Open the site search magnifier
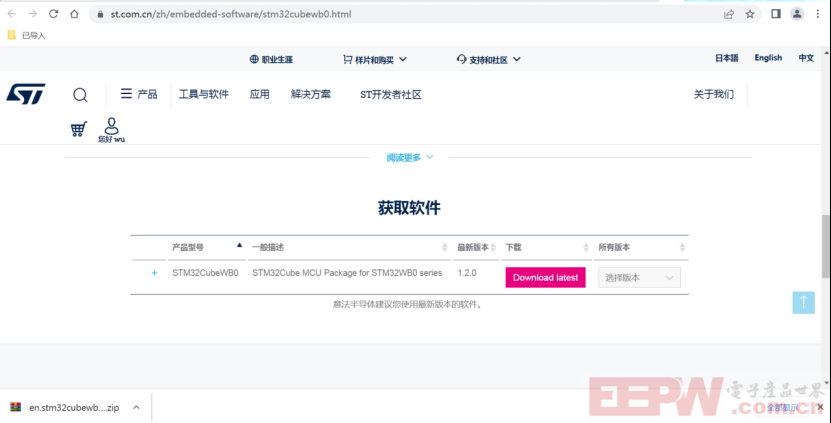The height and width of the screenshot is (423, 831). [80, 95]
